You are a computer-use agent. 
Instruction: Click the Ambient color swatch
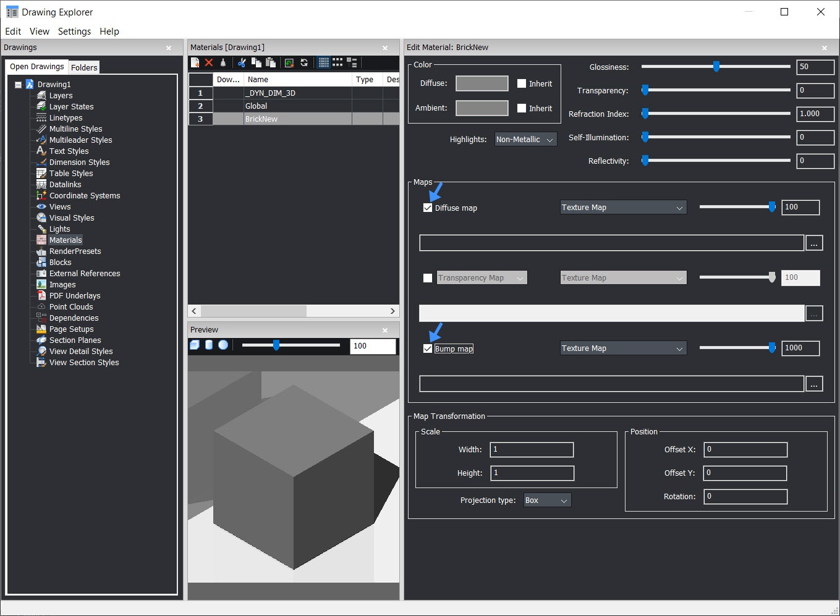[x=482, y=108]
